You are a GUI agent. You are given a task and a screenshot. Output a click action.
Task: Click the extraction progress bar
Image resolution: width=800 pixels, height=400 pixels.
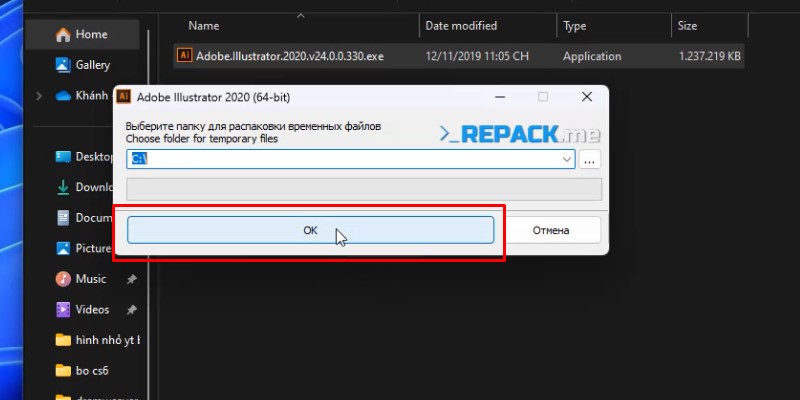pos(364,189)
